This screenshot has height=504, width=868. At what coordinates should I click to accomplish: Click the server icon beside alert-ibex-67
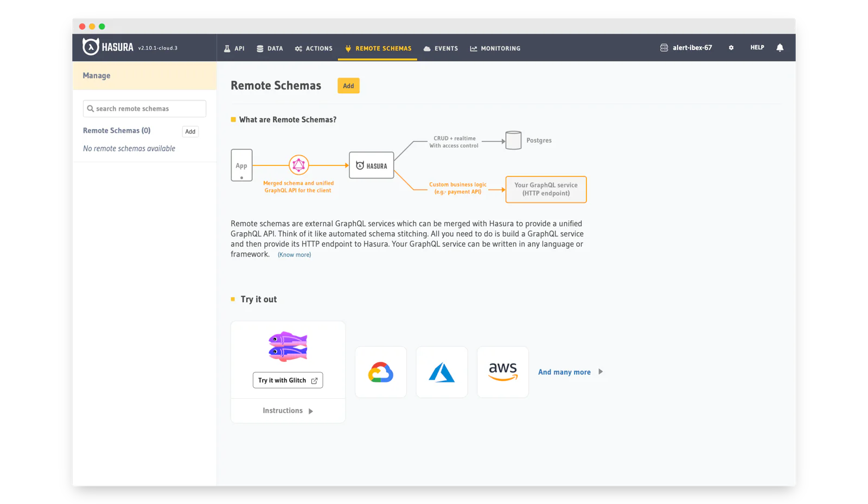pyautogui.click(x=664, y=48)
